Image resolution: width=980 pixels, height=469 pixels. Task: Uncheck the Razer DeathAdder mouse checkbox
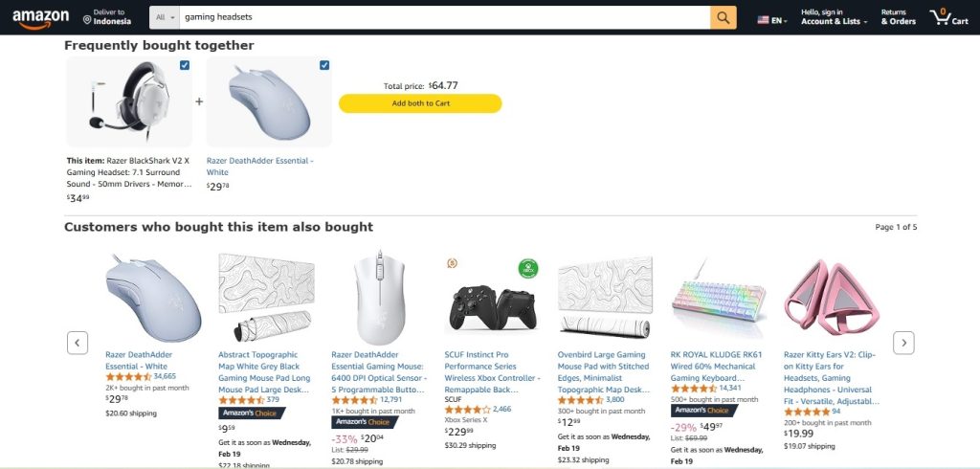[324, 65]
